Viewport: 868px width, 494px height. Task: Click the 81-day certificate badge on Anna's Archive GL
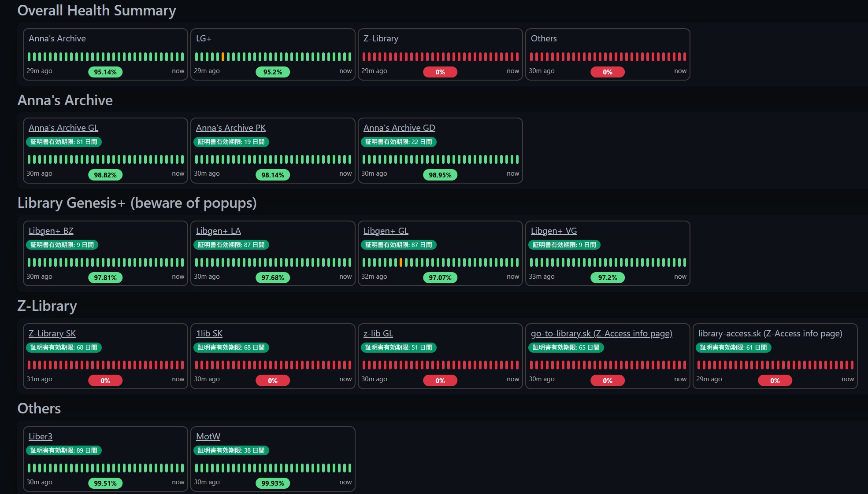(64, 142)
